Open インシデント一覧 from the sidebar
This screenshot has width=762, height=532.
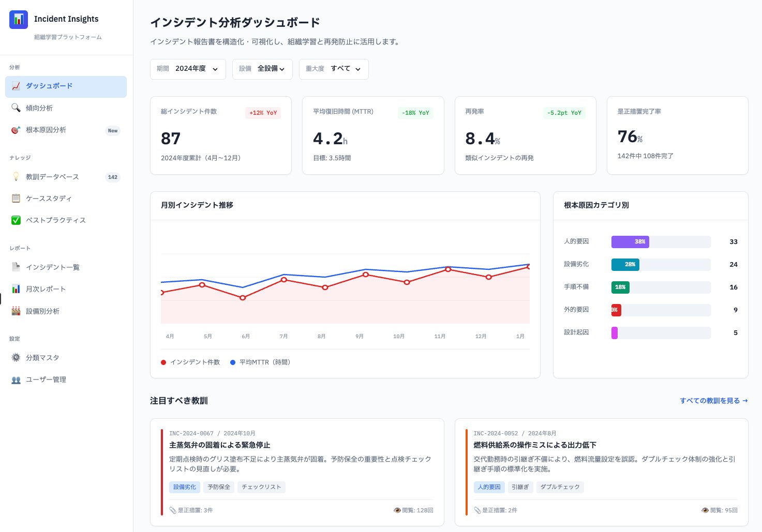[x=52, y=267]
